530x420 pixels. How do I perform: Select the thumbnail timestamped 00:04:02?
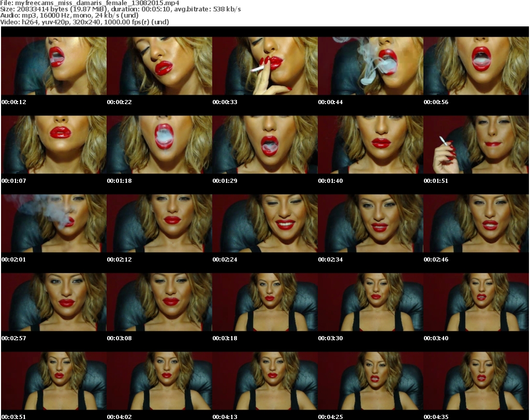(159, 381)
